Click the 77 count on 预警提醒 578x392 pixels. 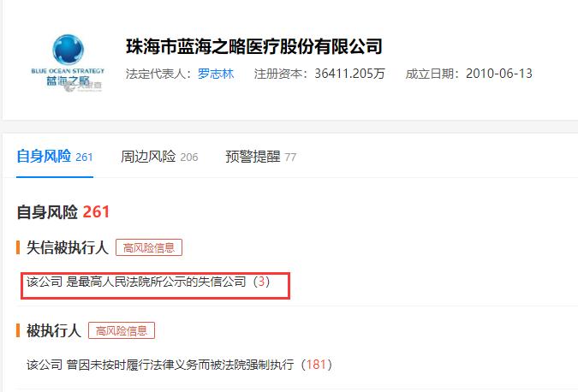coord(290,157)
